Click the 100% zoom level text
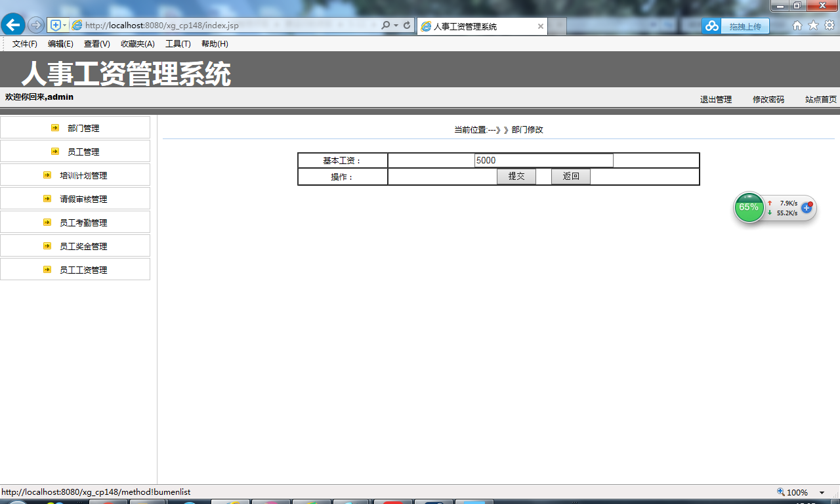Image resolution: width=840 pixels, height=504 pixels. pos(797,492)
